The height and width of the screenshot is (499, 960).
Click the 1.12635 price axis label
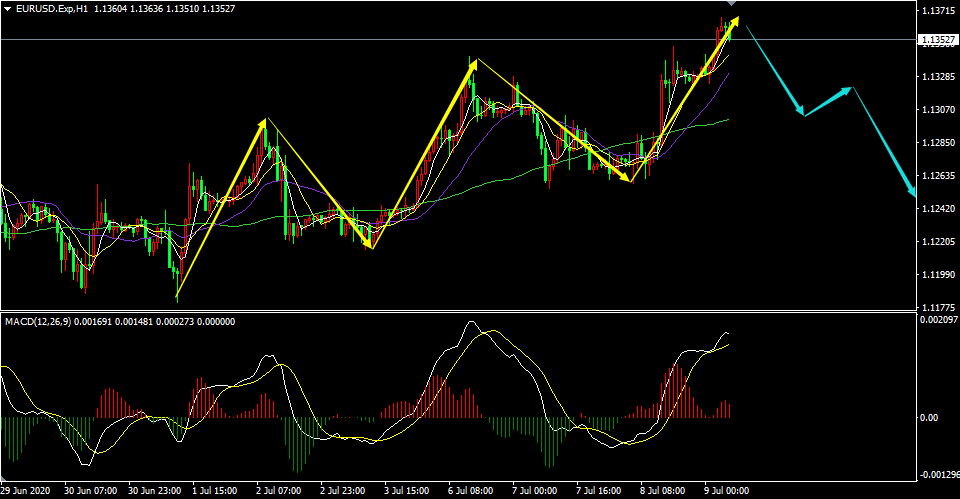[938, 176]
